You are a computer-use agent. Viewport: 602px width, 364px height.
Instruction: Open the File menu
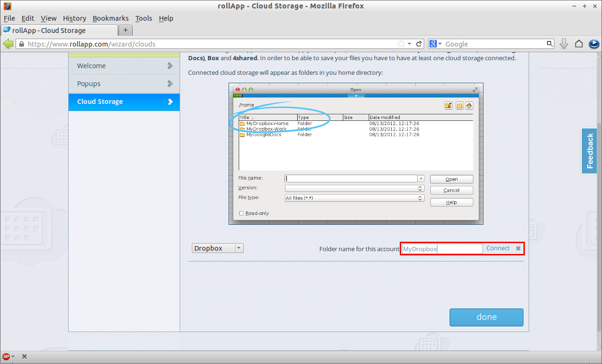tap(9, 18)
